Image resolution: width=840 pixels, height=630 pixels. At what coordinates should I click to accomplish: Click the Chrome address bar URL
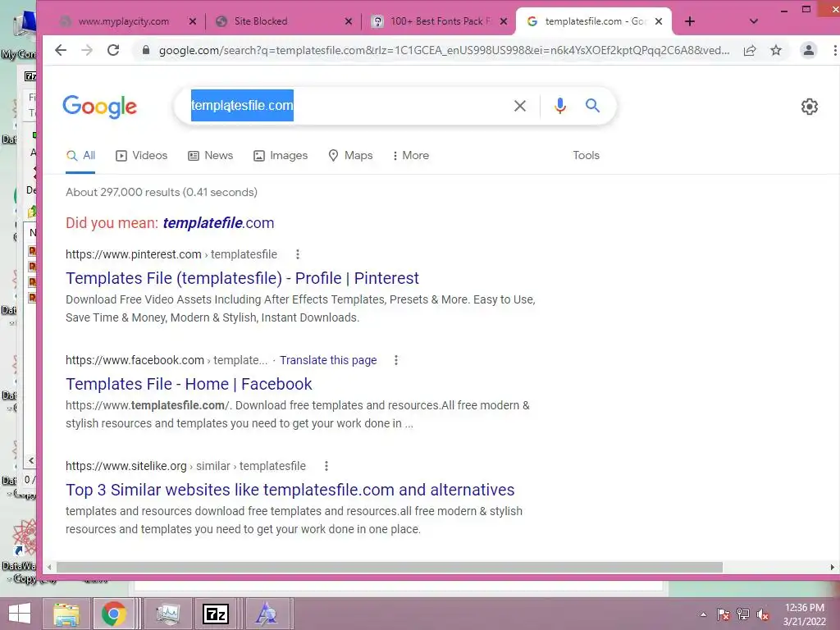(x=444, y=50)
